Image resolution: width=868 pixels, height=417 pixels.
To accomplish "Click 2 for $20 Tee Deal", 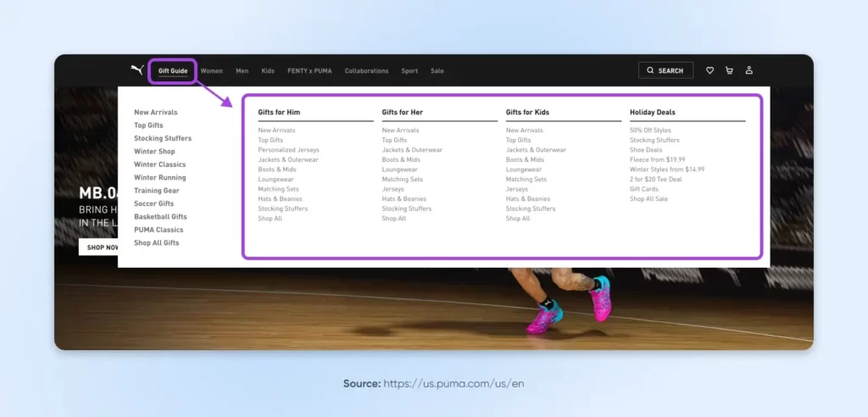I will (656, 180).
